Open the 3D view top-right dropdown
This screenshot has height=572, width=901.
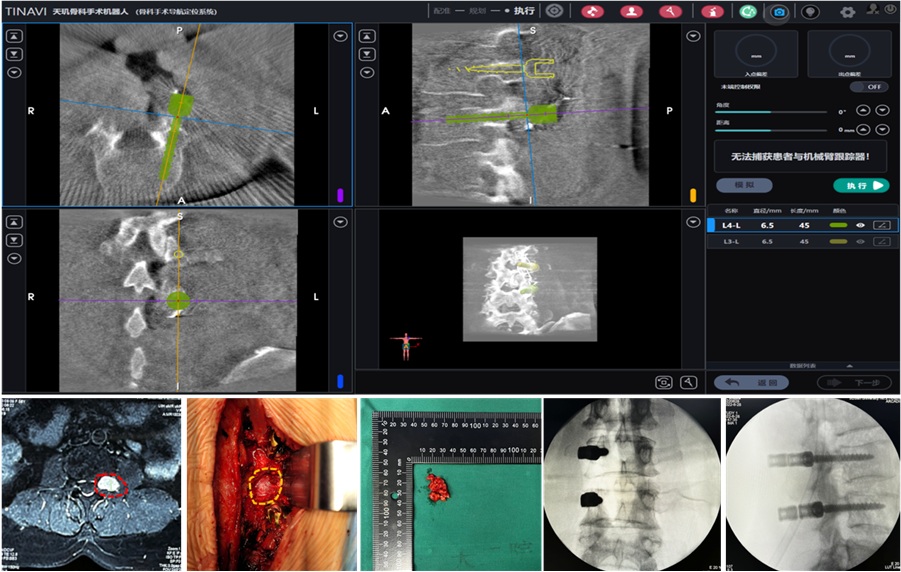click(x=694, y=222)
